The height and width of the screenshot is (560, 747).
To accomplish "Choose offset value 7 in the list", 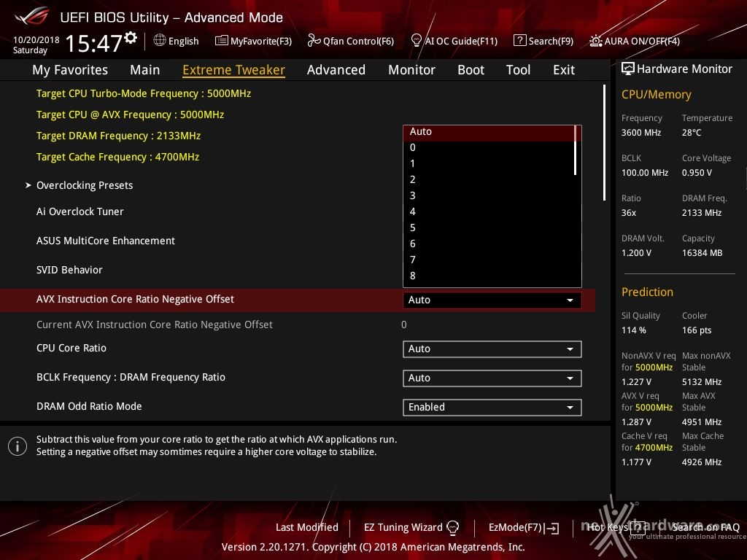I will click(x=489, y=260).
